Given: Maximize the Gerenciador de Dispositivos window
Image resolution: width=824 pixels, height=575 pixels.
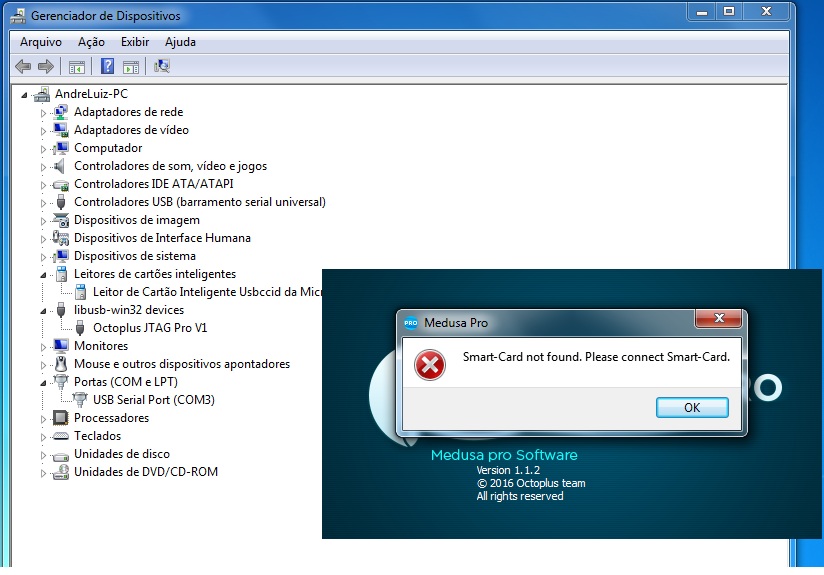Looking at the screenshot, I should 729,12.
